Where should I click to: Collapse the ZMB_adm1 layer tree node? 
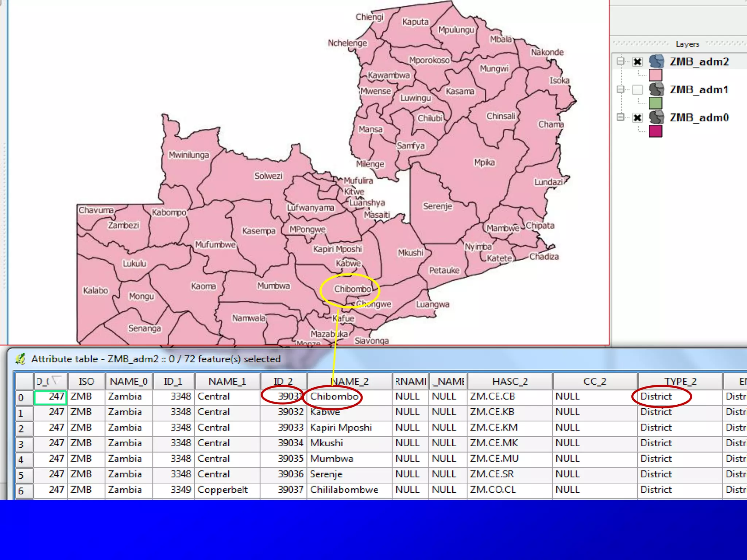(620, 89)
